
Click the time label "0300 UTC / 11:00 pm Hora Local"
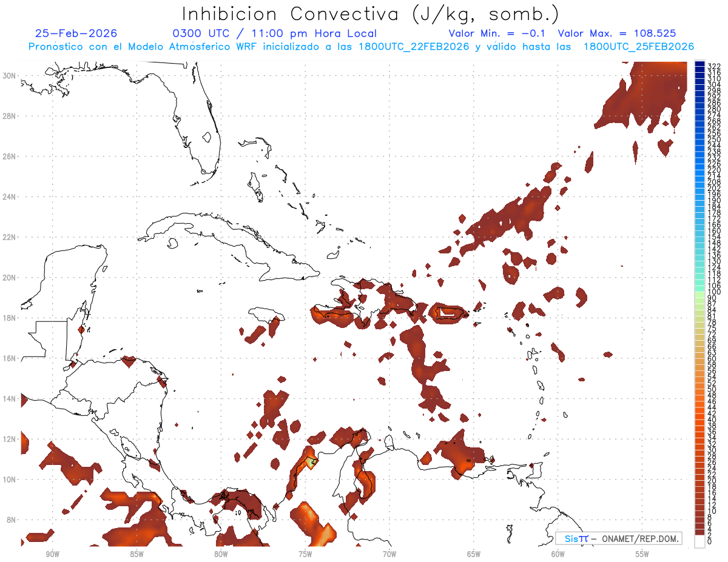275,33
